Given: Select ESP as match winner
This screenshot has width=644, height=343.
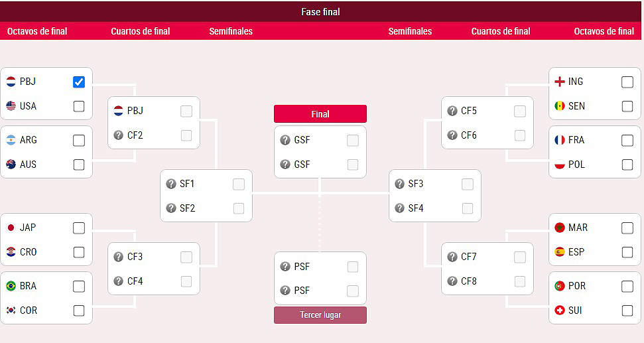Looking at the screenshot, I should (x=627, y=252).
